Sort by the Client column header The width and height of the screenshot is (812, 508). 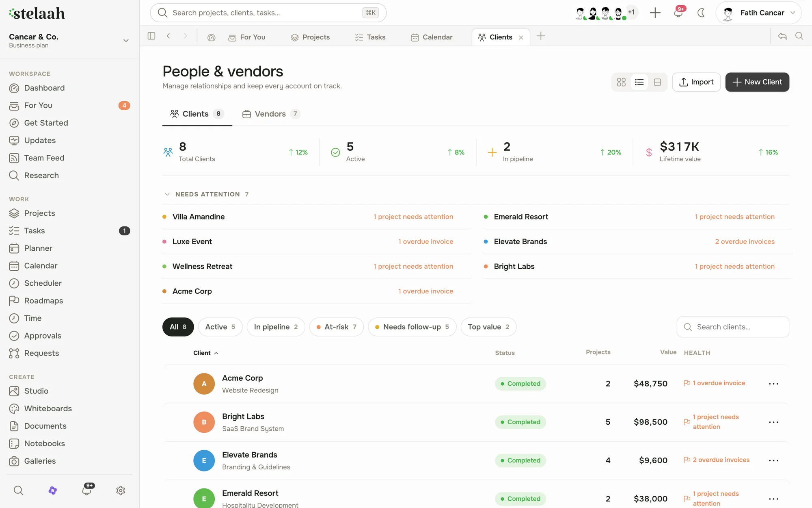pyautogui.click(x=206, y=353)
